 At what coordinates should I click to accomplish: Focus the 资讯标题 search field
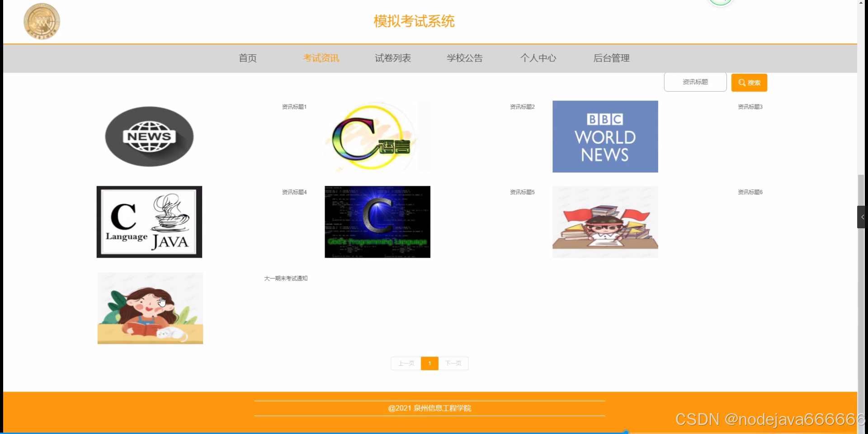[695, 82]
